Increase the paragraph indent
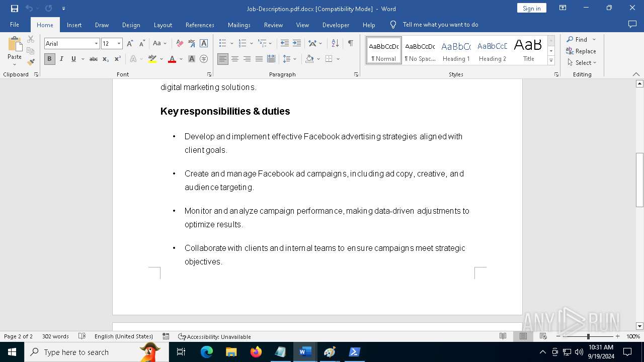Image resolution: width=644 pixels, height=362 pixels. tap(297, 43)
